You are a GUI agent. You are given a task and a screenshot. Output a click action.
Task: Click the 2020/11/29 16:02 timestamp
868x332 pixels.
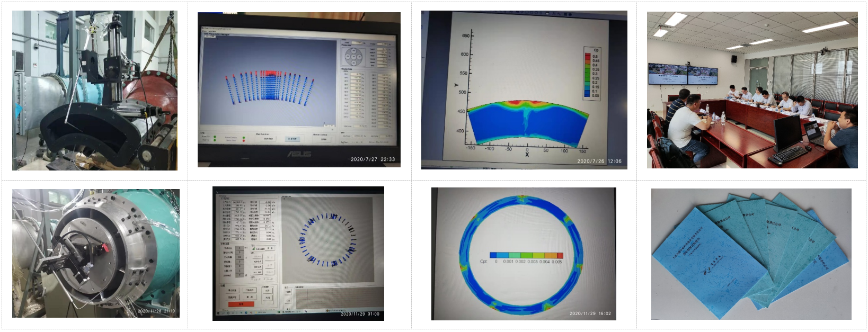pyautogui.click(x=590, y=313)
